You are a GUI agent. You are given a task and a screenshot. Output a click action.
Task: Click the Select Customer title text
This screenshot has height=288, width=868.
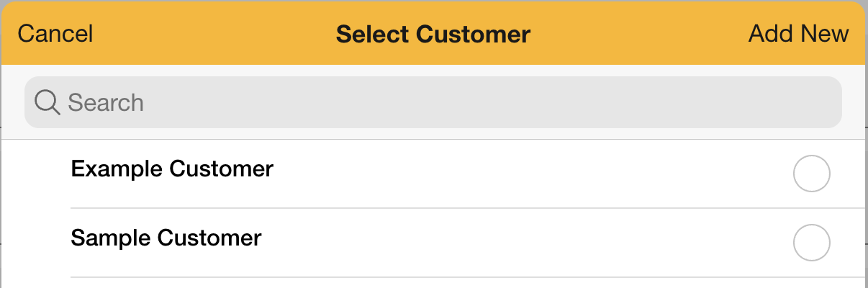(433, 34)
